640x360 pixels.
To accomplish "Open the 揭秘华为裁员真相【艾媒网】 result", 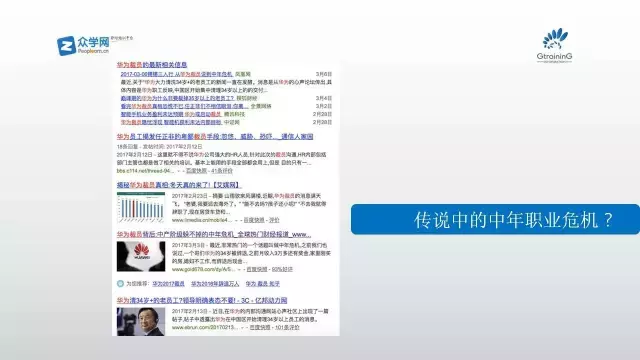I will coord(179,185).
